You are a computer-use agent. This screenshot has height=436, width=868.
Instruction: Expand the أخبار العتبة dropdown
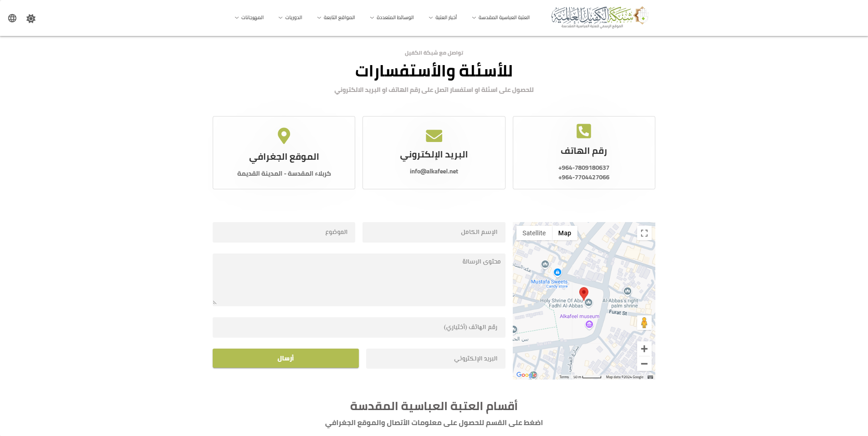[x=443, y=18]
